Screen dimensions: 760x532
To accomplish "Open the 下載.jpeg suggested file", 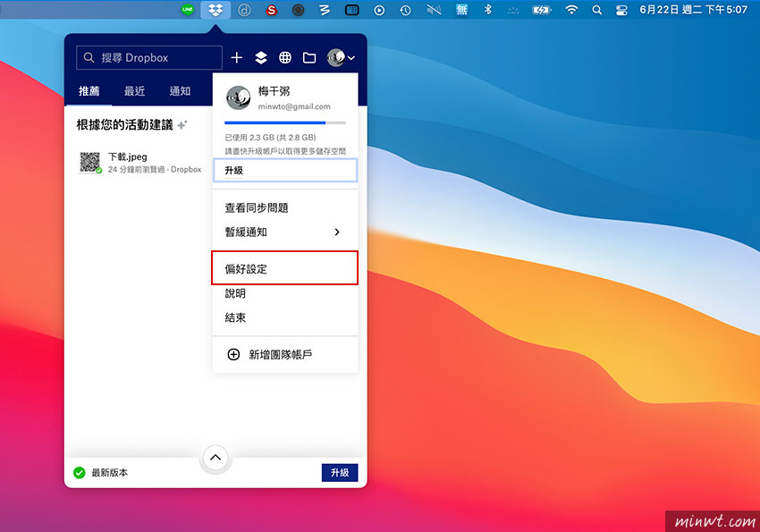I will (x=139, y=163).
